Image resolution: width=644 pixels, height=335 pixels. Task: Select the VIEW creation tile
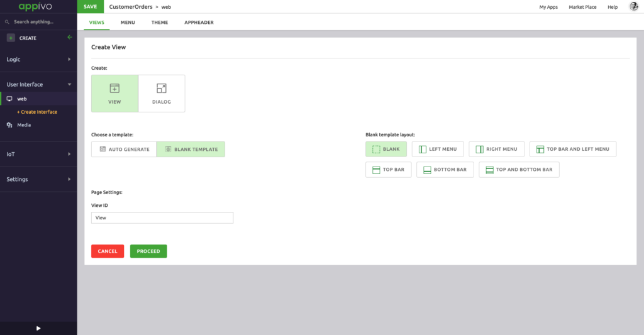coord(114,94)
